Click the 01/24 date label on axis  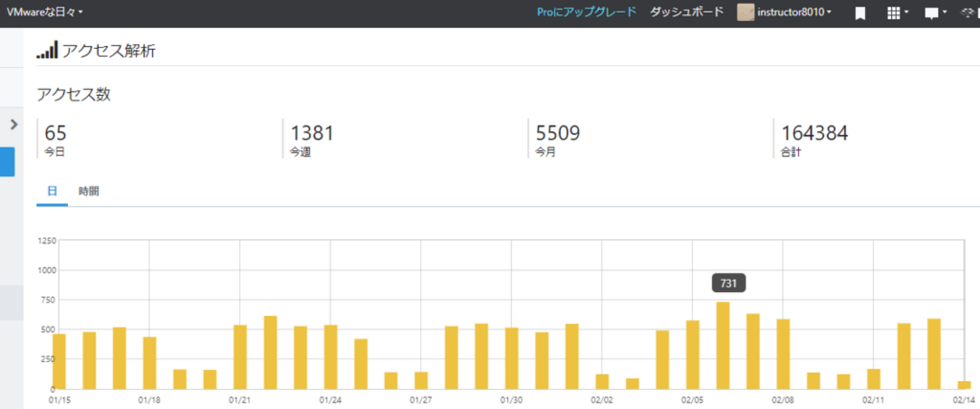330,400
